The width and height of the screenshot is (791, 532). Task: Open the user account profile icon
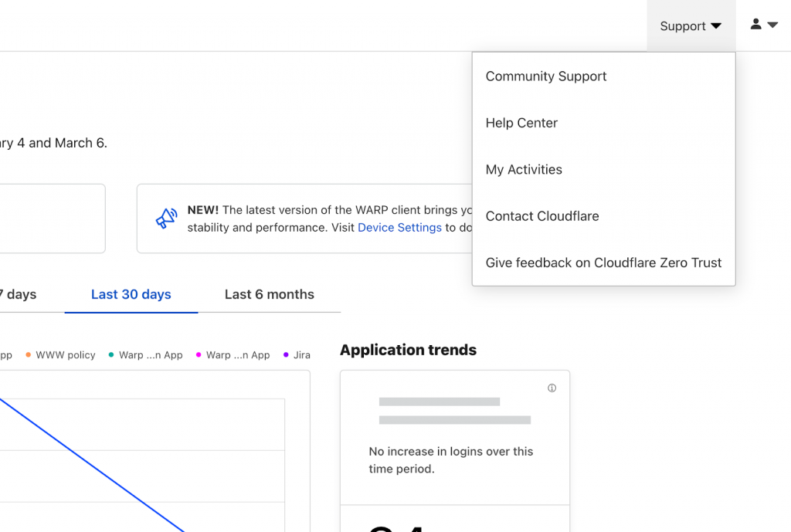click(x=755, y=24)
